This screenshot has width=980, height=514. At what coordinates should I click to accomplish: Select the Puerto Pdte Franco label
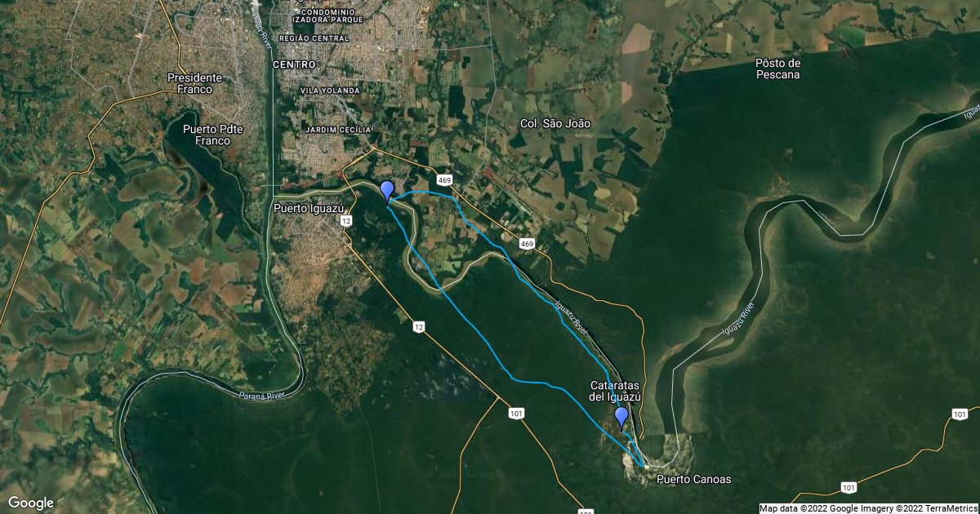click(207, 135)
